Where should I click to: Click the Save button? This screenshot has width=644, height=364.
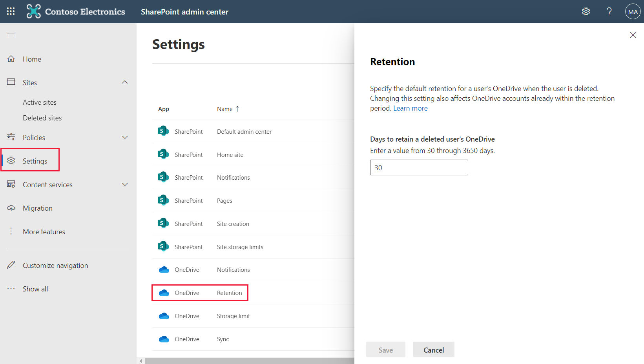coord(386,349)
